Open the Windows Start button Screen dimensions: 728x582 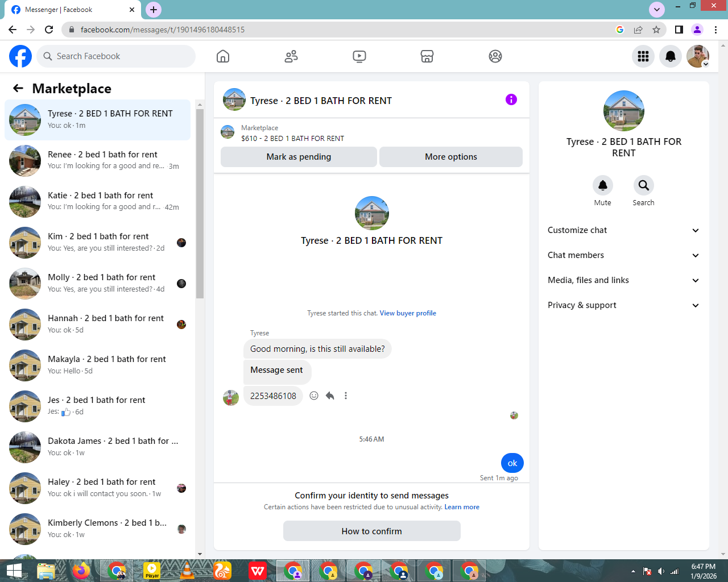14,571
